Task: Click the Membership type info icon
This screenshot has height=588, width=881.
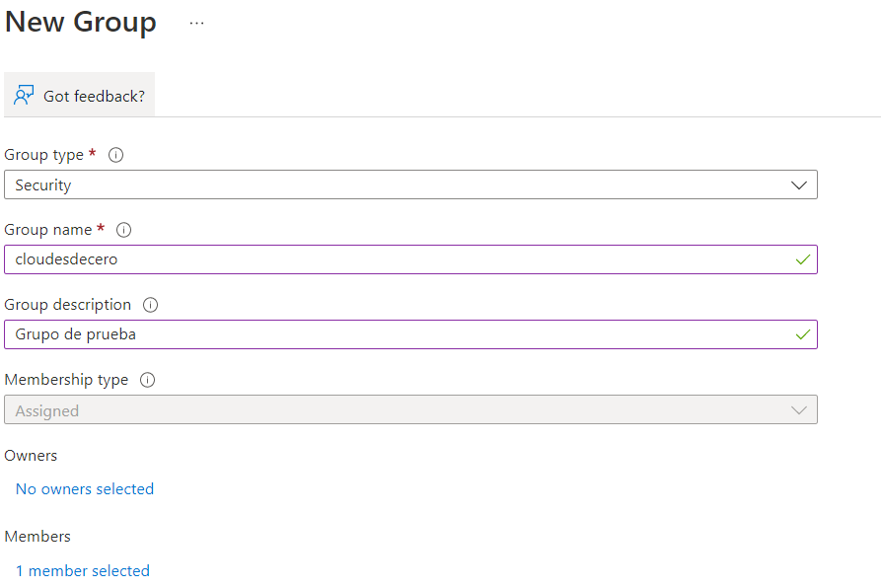Action: tap(148, 380)
